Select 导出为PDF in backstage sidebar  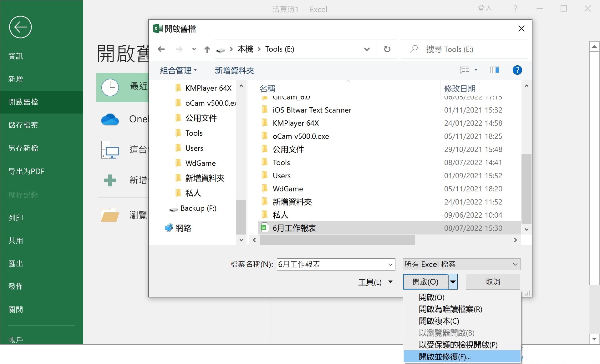(42, 171)
